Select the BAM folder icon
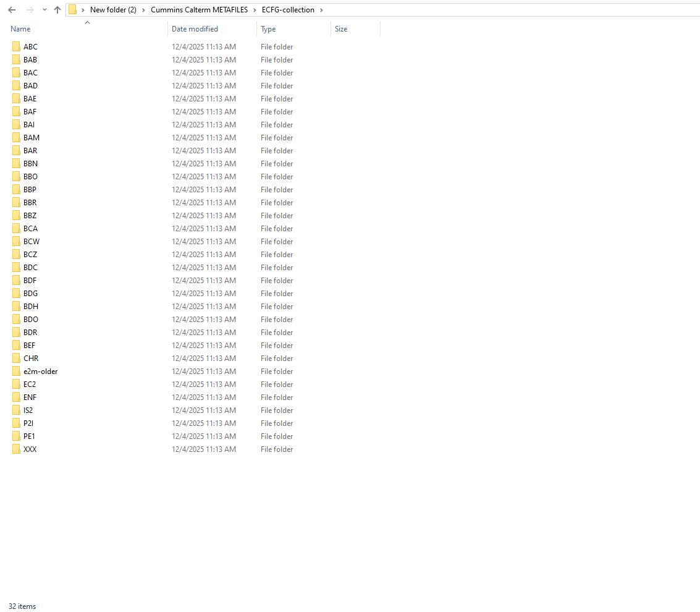 17,138
